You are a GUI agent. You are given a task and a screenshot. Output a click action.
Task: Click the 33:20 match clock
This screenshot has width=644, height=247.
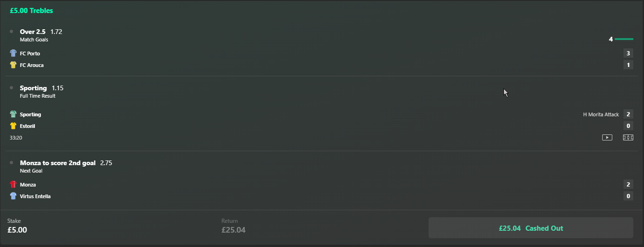(16, 138)
